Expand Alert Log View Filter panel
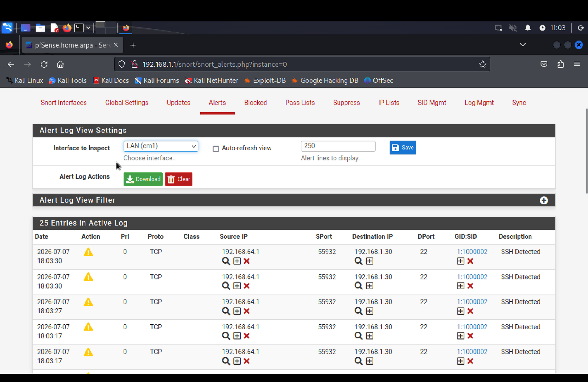The image size is (588, 382). 543,200
